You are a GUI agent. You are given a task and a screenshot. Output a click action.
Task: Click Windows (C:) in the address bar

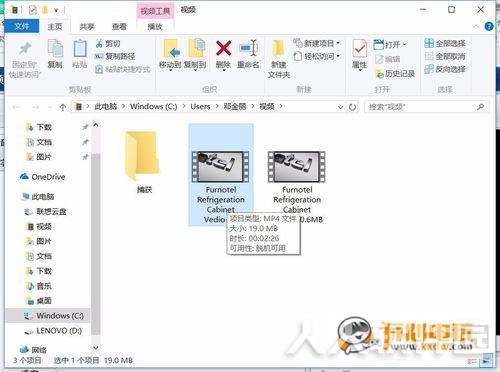coord(153,106)
